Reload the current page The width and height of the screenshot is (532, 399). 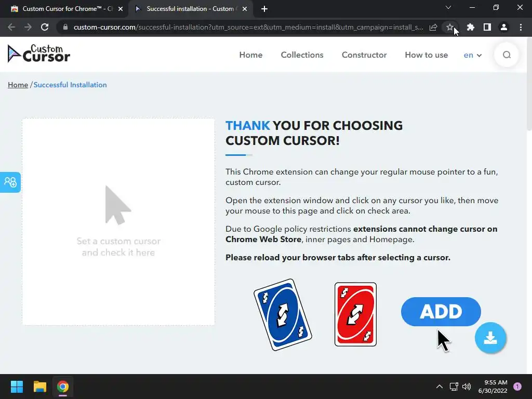tap(45, 27)
